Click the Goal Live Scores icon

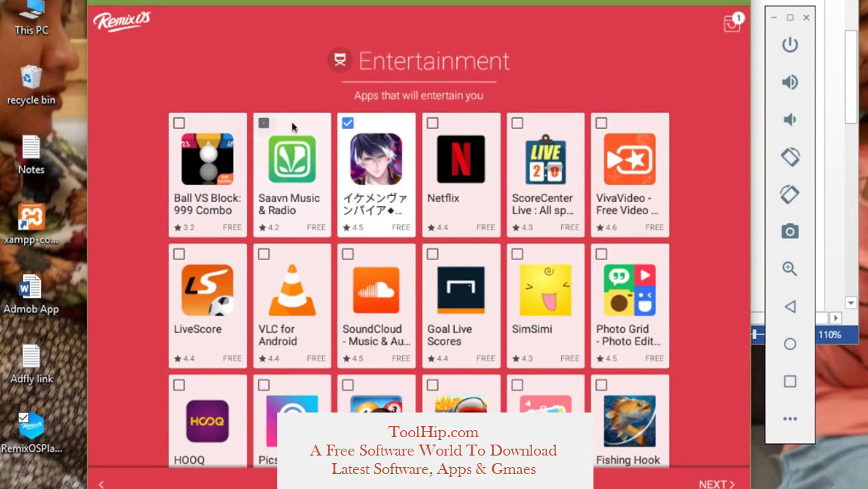(x=460, y=290)
